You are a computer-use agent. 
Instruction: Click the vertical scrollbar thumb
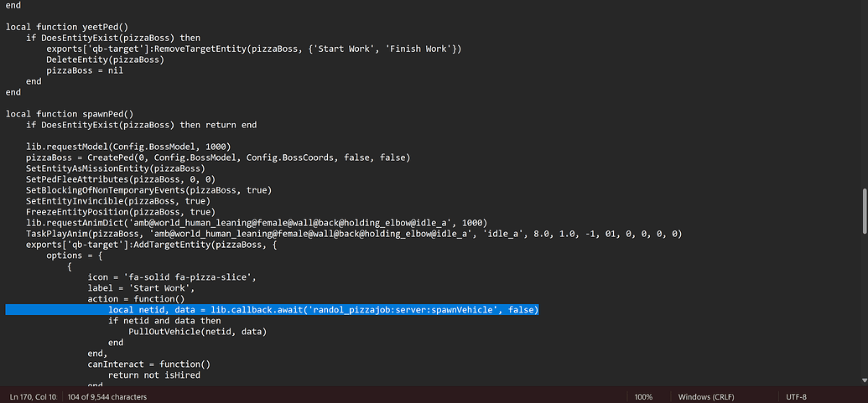pyautogui.click(x=862, y=210)
